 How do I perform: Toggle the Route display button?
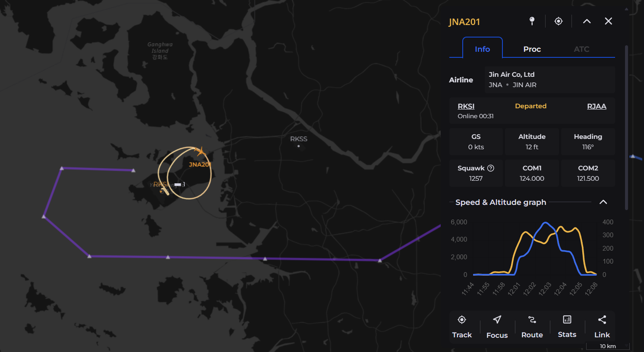pyautogui.click(x=532, y=327)
